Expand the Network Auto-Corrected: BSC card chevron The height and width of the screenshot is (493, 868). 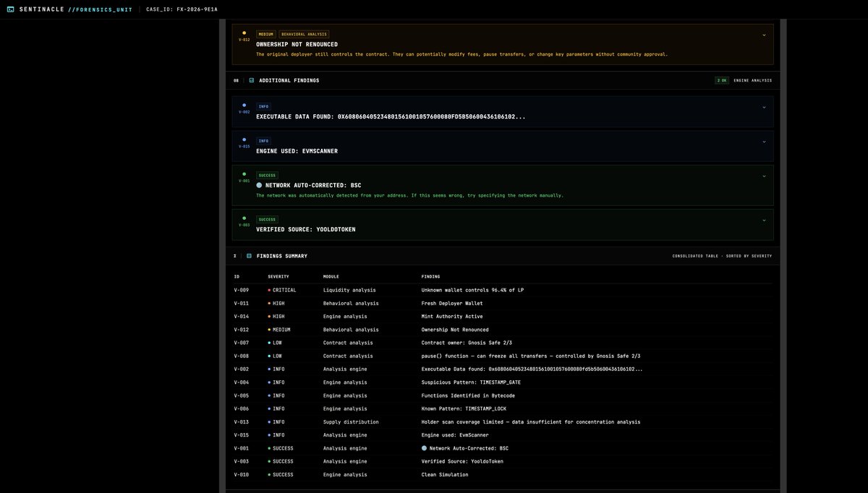[764, 176]
